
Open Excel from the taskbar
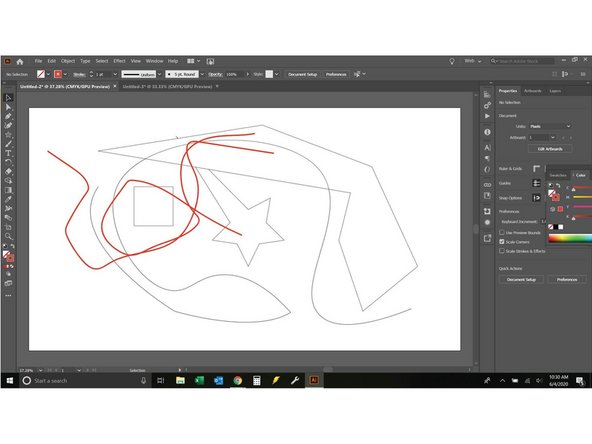point(199,381)
